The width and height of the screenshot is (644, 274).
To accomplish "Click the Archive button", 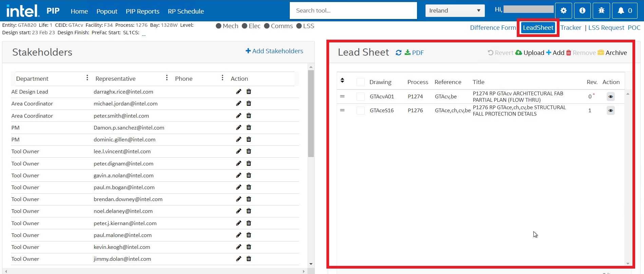I will (x=612, y=53).
